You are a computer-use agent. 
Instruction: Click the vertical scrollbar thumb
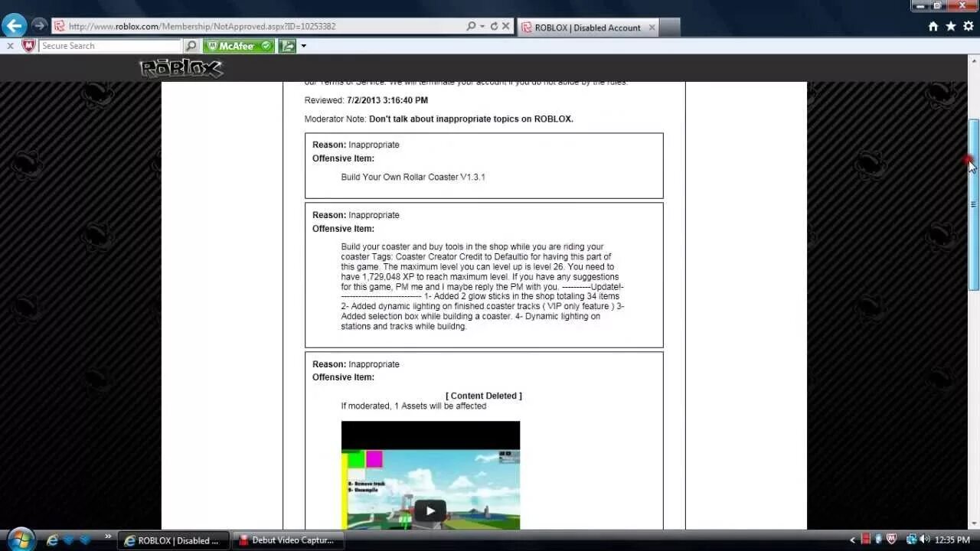click(974, 204)
